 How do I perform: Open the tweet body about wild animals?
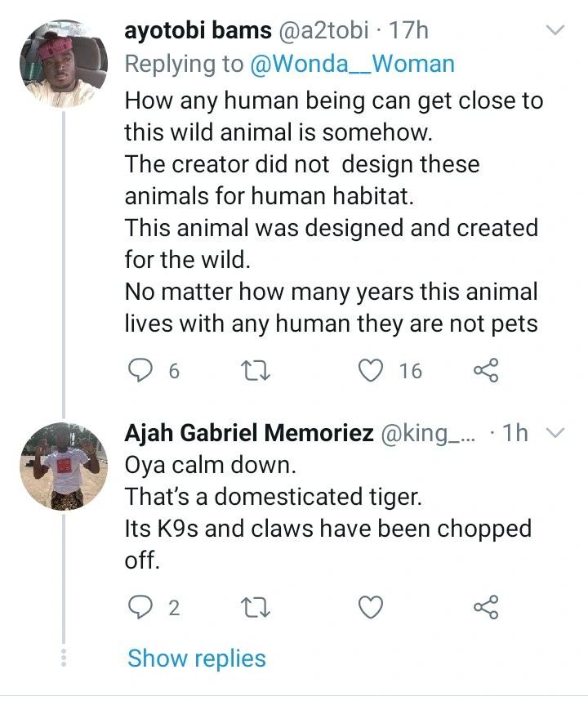pyautogui.click(x=331, y=212)
